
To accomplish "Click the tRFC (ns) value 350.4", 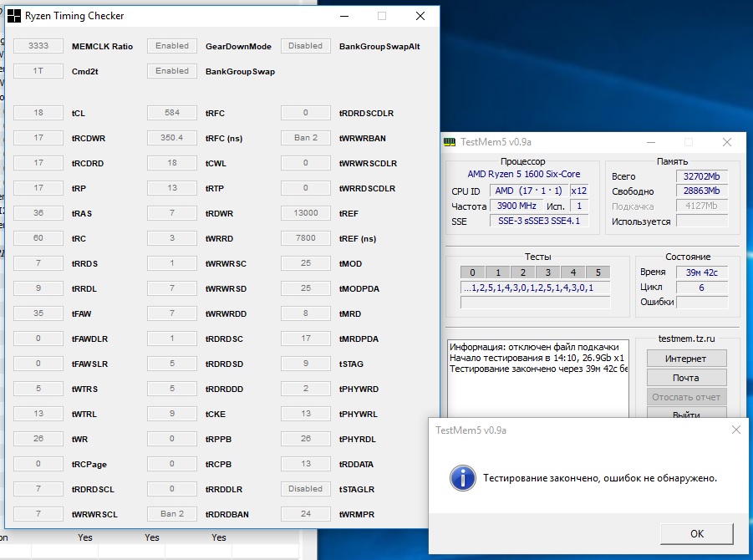I will click(172, 137).
